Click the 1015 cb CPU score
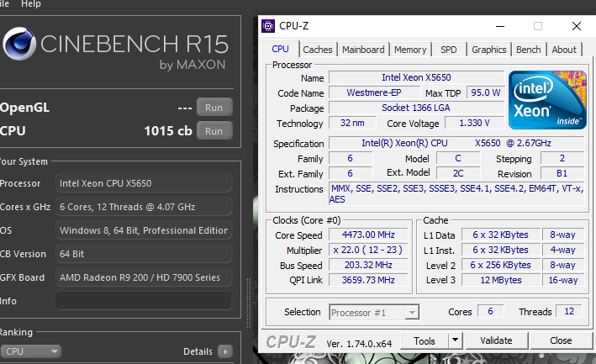The width and height of the screenshot is (596, 364). [168, 131]
